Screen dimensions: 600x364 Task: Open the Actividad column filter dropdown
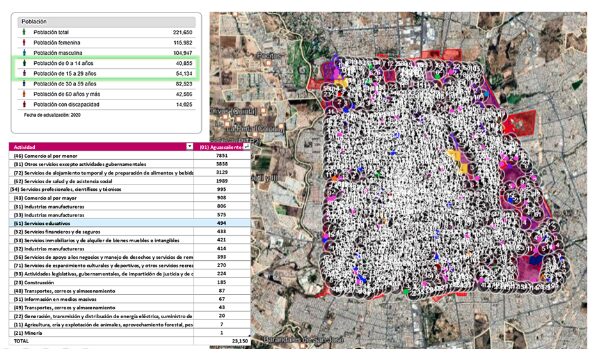coord(189,147)
